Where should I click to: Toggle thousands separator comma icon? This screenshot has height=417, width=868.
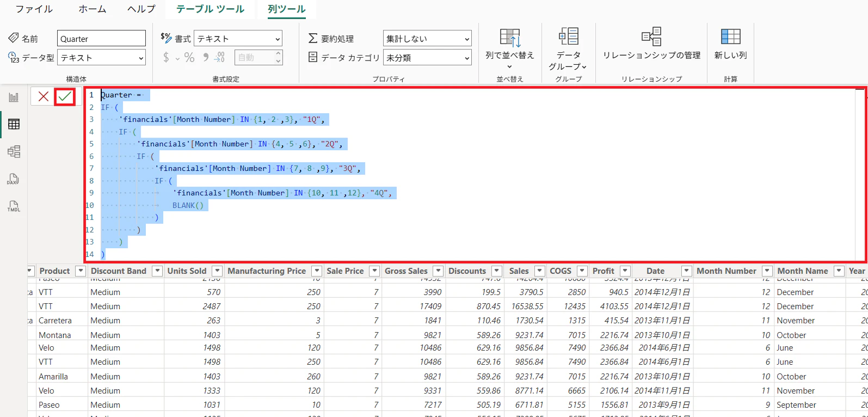point(206,57)
